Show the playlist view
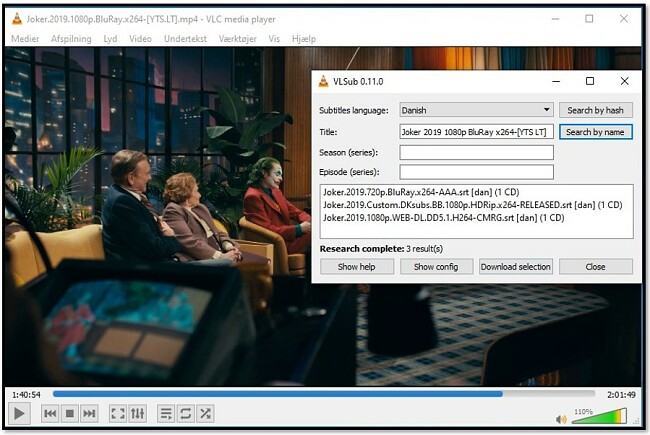Image resolution: width=650 pixels, height=435 pixels. point(166,413)
